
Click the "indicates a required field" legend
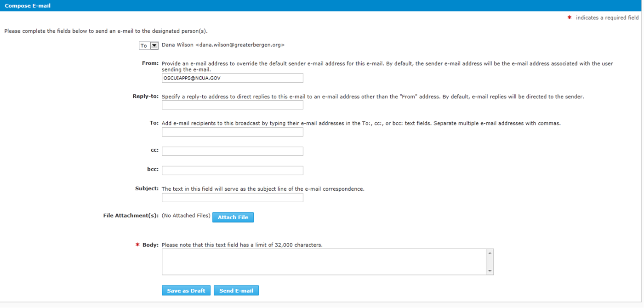[607, 17]
